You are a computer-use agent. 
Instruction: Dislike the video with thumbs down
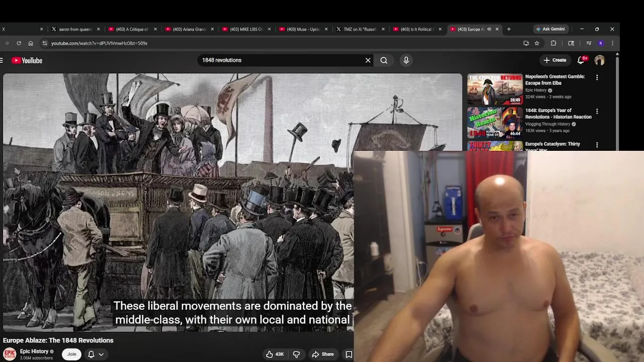pyautogui.click(x=296, y=354)
